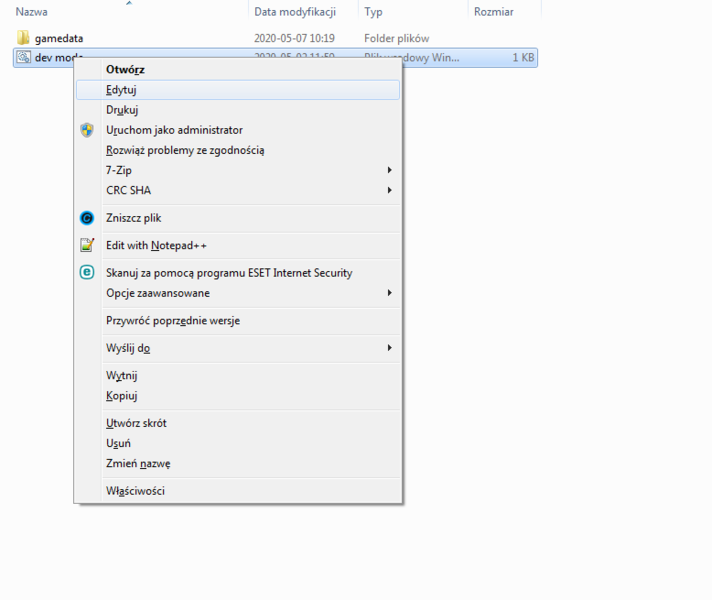Select Zmień nazwę to rename file
This screenshot has width=712, height=600.
tap(138, 463)
